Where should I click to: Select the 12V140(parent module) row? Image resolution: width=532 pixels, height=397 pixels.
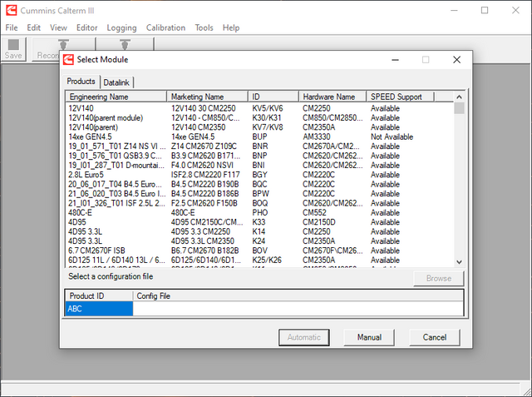[x=259, y=118]
